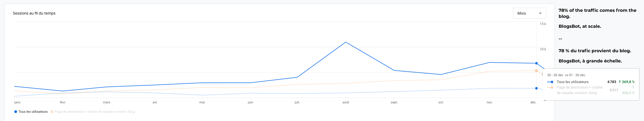
Task: Click the orange marker icon in tooltip
Action: click(550, 87)
